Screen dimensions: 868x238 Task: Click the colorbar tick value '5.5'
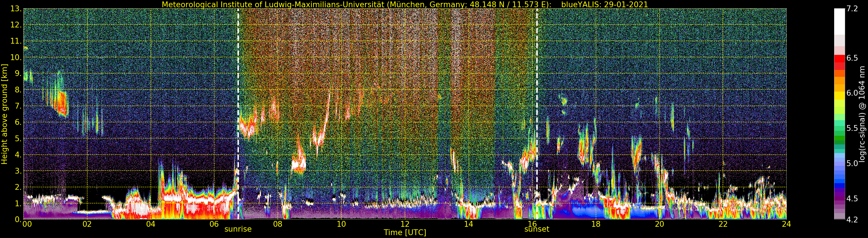point(852,128)
